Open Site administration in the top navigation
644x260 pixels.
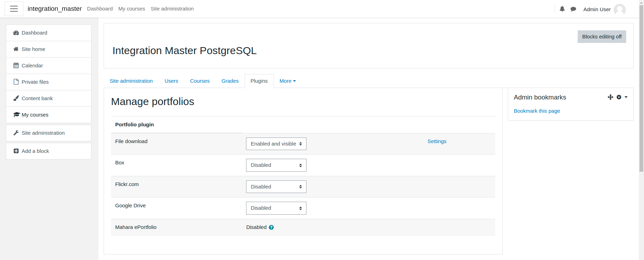click(172, 9)
